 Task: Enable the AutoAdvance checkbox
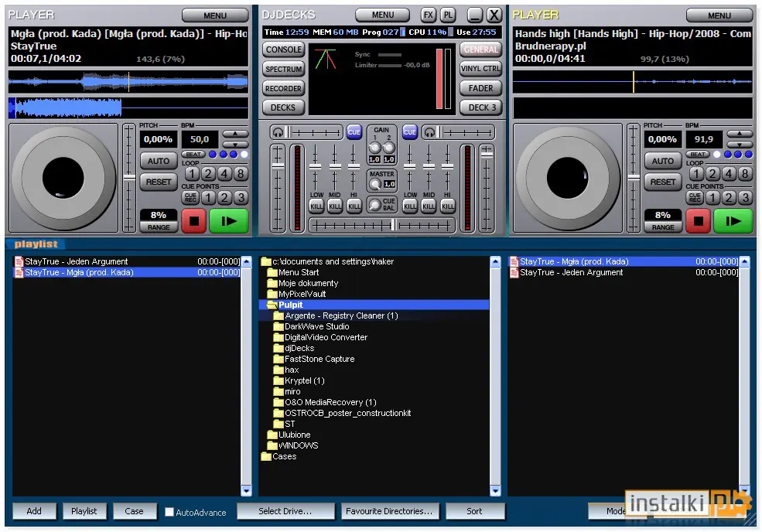pyautogui.click(x=169, y=512)
